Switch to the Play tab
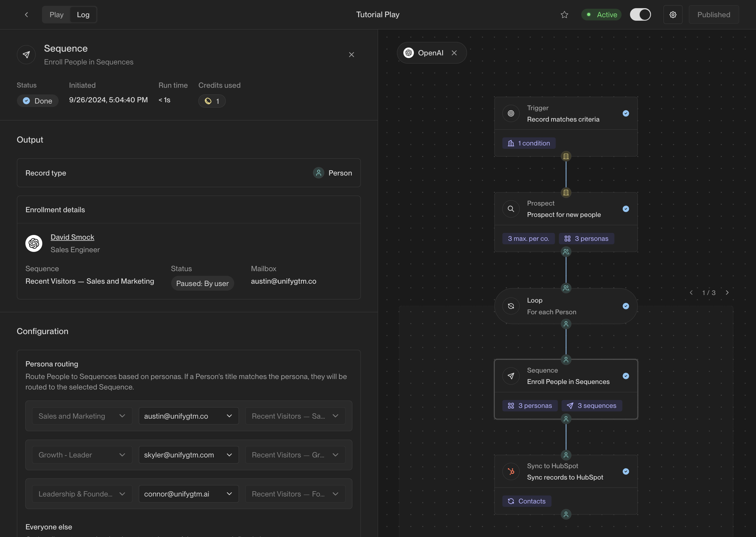756x537 pixels. 57,15
